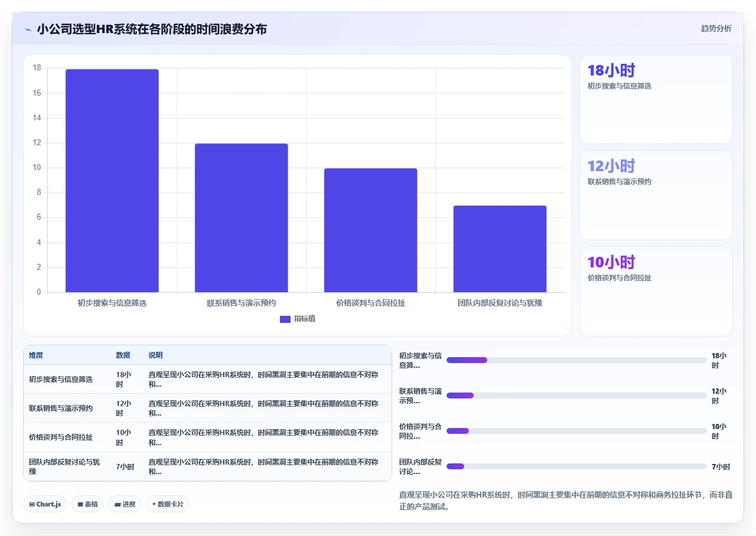
Task: Click the 进度 tag chip
Action: pos(125,504)
